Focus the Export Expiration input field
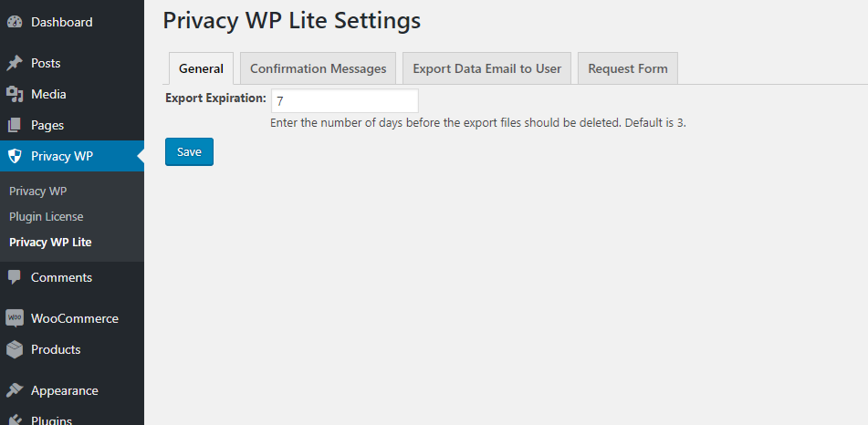Screen dimensions: 868x425 tap(345, 100)
